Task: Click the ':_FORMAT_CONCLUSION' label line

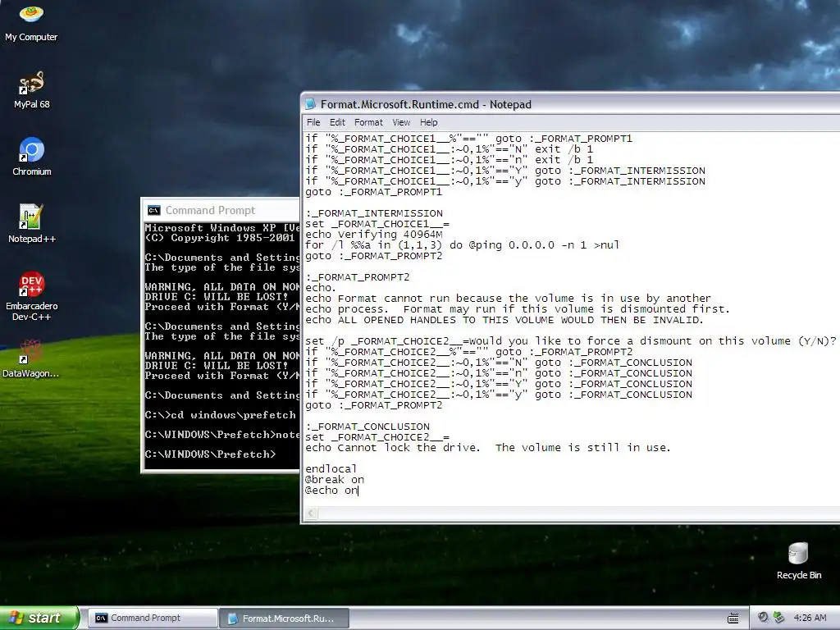Action: 367,427
